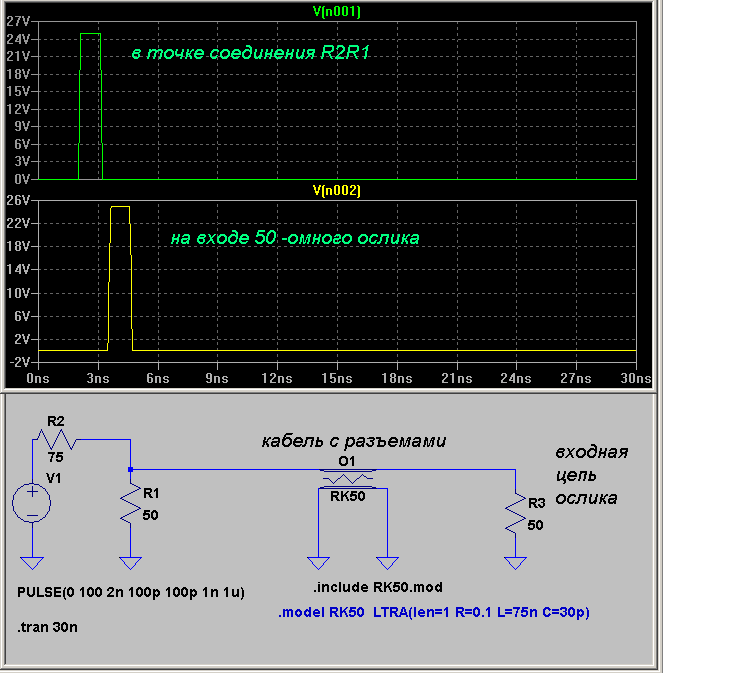Select the .model RK50 LTRA directive
This screenshot has height=673, width=740.
point(434,613)
